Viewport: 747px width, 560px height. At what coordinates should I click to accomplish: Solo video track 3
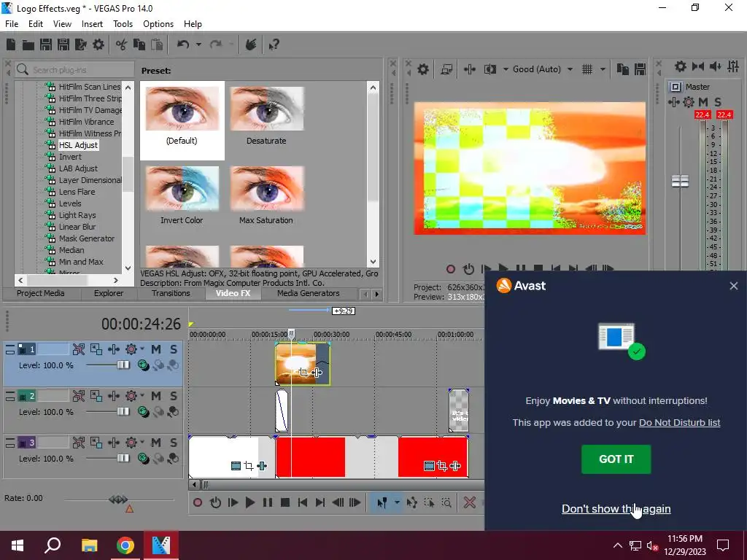click(x=174, y=443)
